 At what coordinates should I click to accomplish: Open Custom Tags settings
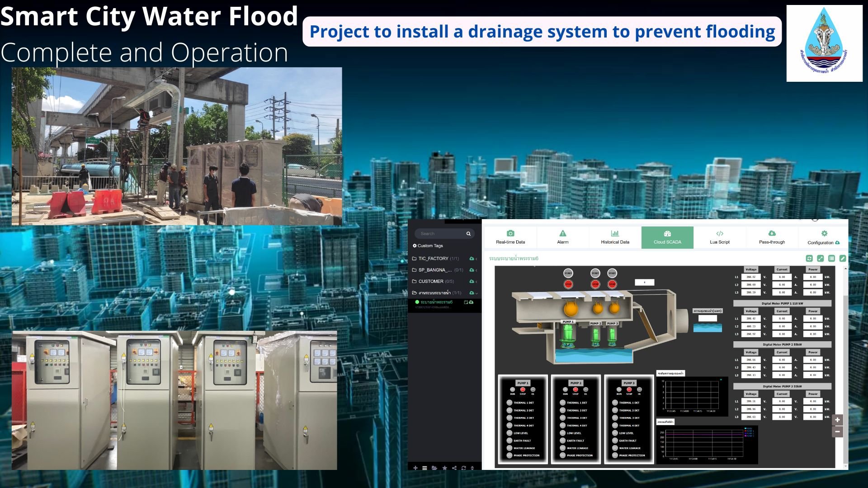pos(428,246)
